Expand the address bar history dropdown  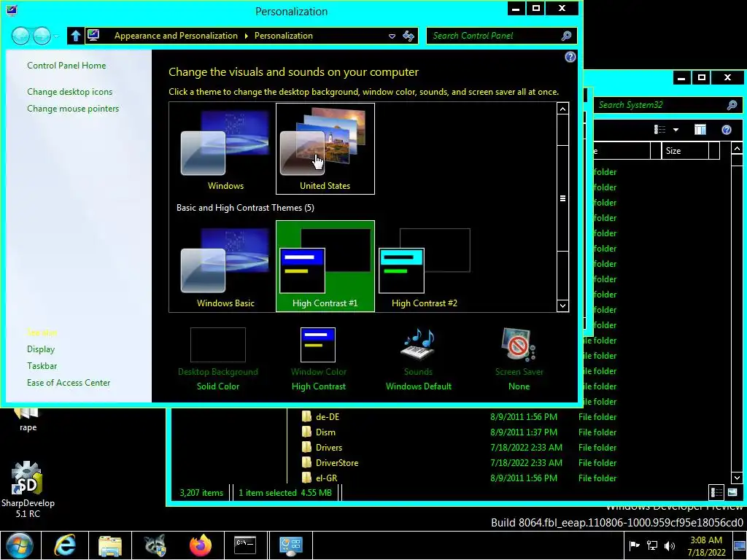pyautogui.click(x=392, y=36)
